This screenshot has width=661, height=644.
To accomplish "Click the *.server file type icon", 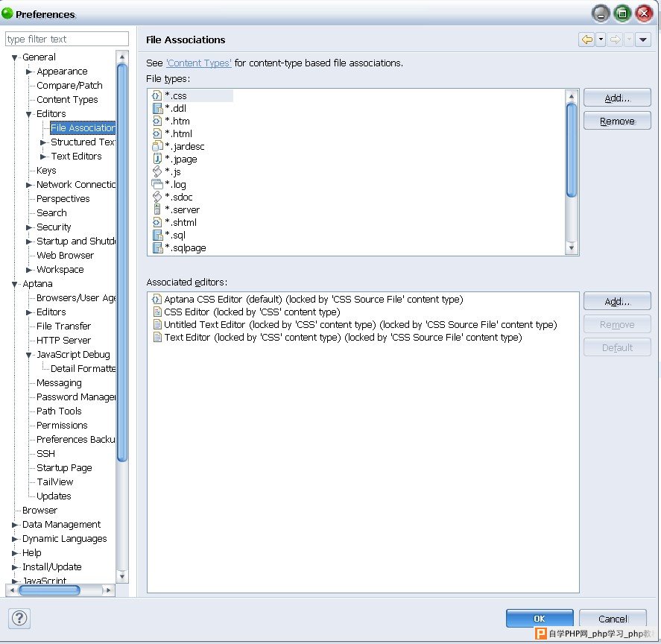I will pyautogui.click(x=157, y=209).
